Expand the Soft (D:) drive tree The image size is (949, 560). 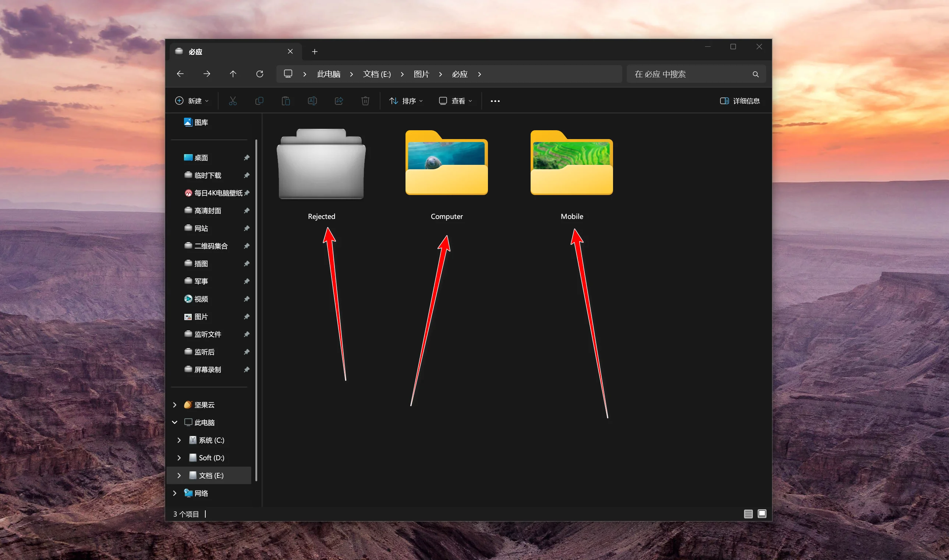click(179, 458)
